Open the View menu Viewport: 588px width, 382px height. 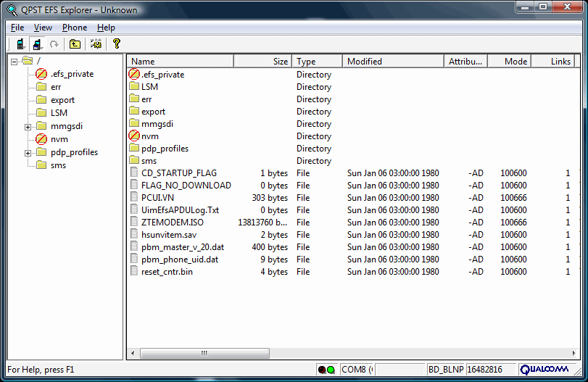tap(43, 28)
